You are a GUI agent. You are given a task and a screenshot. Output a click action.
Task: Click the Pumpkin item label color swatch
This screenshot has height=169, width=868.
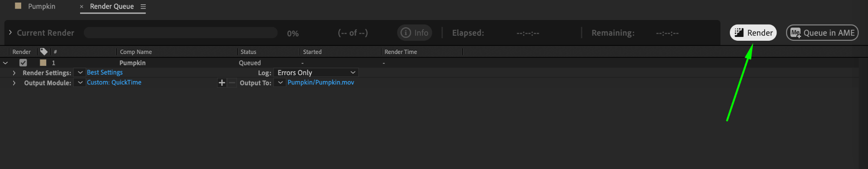[x=43, y=63]
